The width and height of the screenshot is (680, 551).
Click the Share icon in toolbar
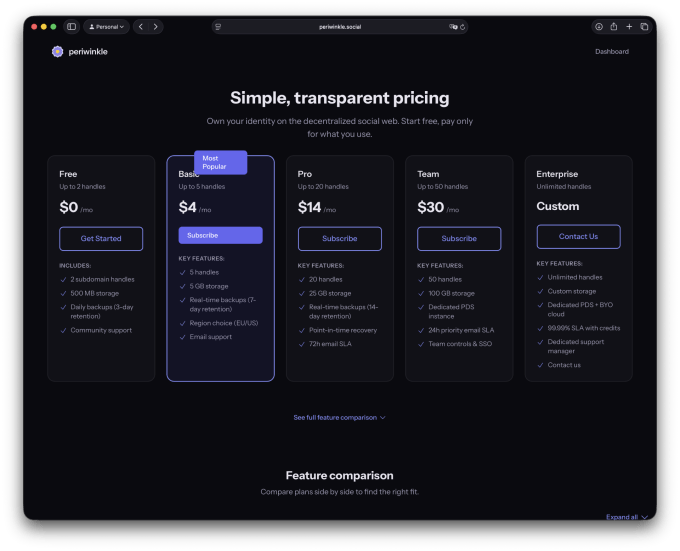click(x=614, y=27)
